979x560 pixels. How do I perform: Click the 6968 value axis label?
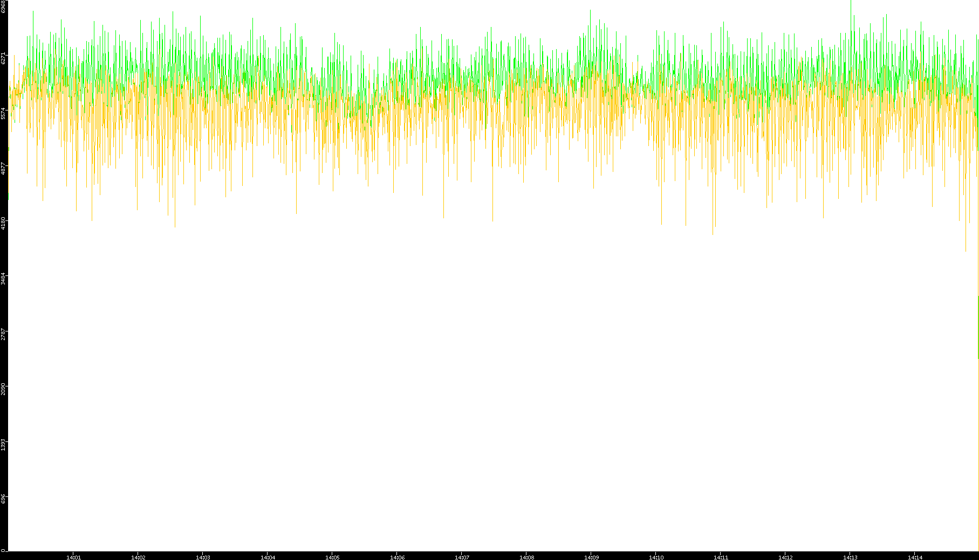tap(3, 6)
